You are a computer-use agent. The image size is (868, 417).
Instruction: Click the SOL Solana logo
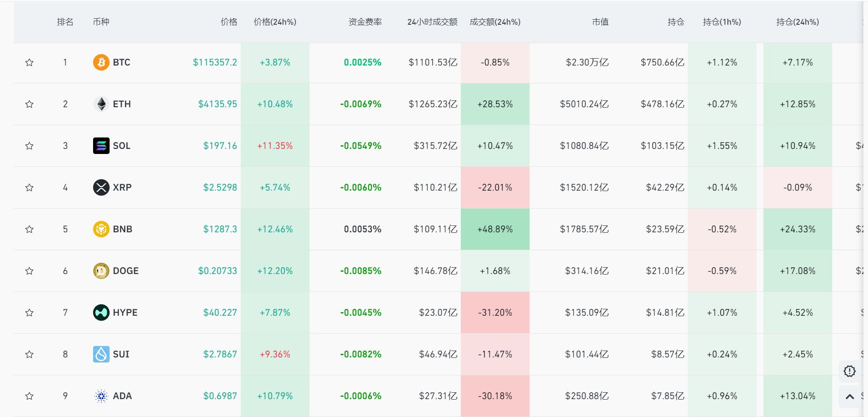pyautogui.click(x=100, y=146)
